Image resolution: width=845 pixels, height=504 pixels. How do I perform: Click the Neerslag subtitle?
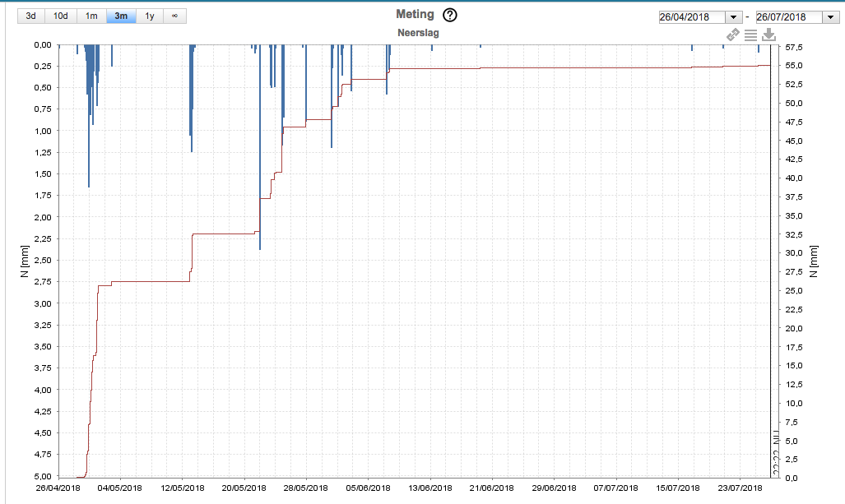(x=418, y=33)
